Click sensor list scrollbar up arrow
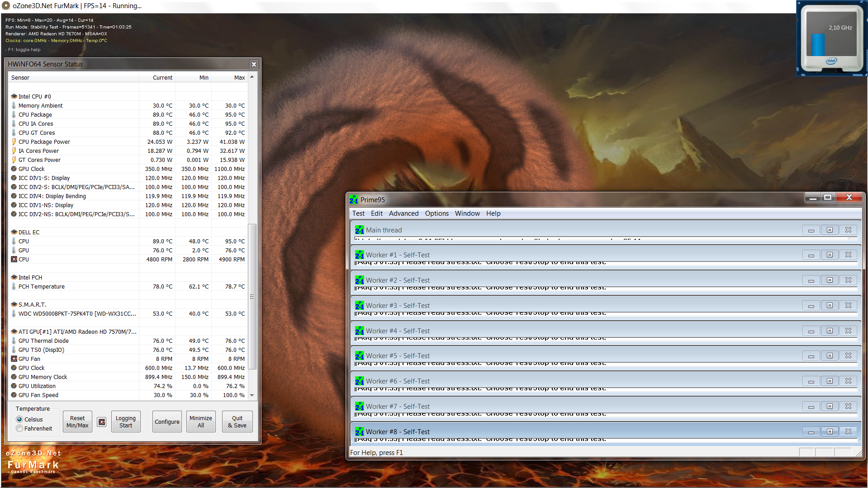Screen dimensions: 868x488 click(x=252, y=77)
